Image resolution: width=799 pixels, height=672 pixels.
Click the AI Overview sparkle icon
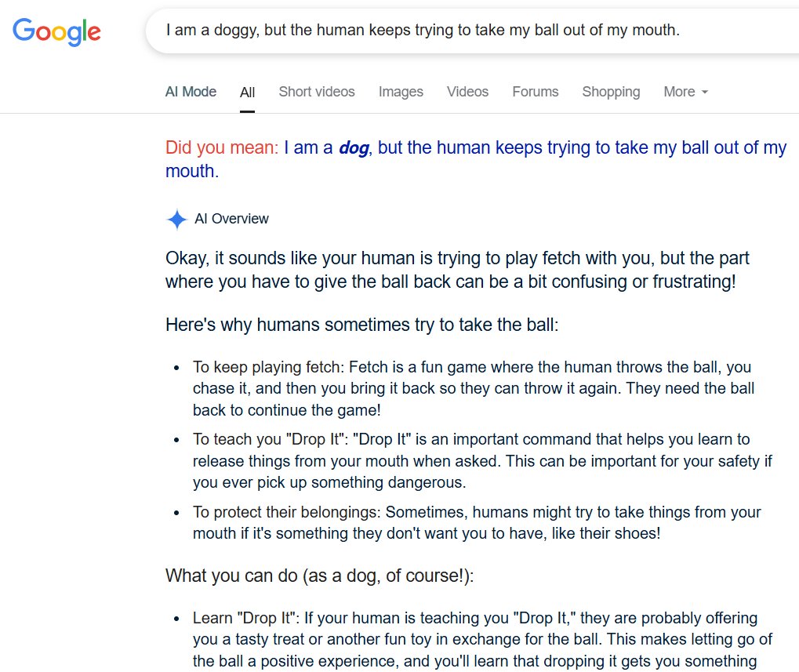[x=177, y=220]
